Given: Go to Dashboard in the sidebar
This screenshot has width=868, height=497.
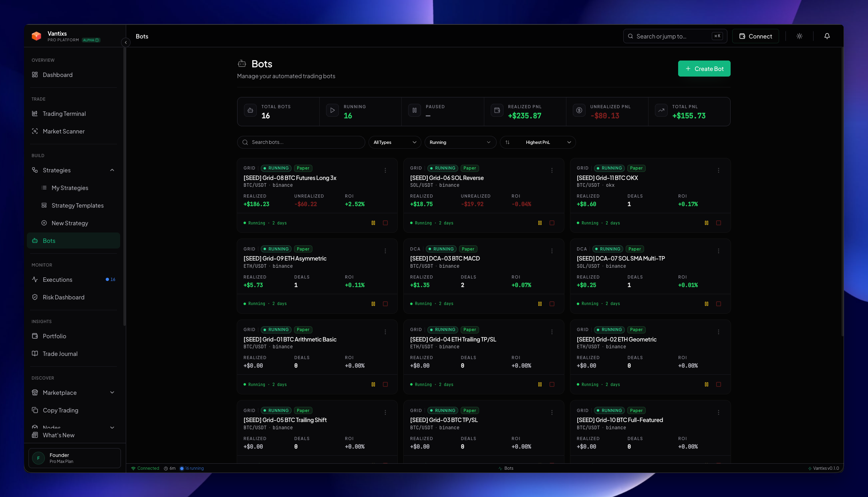Looking at the screenshot, I should pos(73,75).
